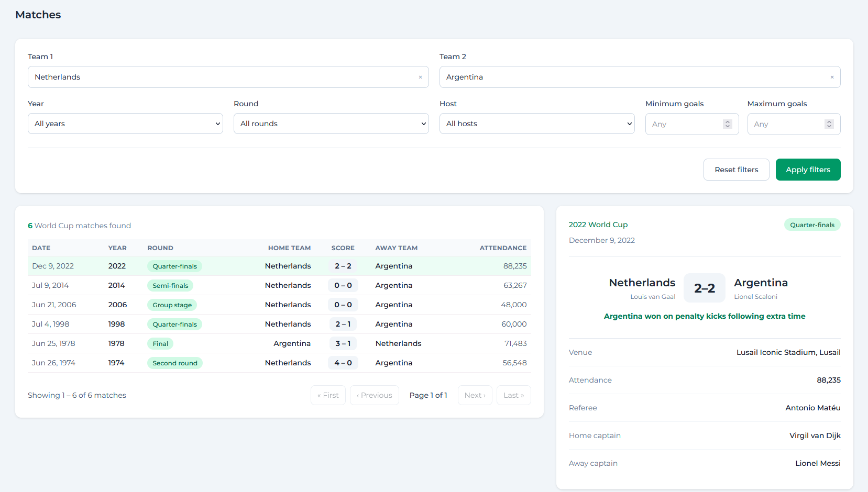Image resolution: width=868 pixels, height=492 pixels.
Task: Click the Maximum goals spinner arrows
Action: (829, 124)
